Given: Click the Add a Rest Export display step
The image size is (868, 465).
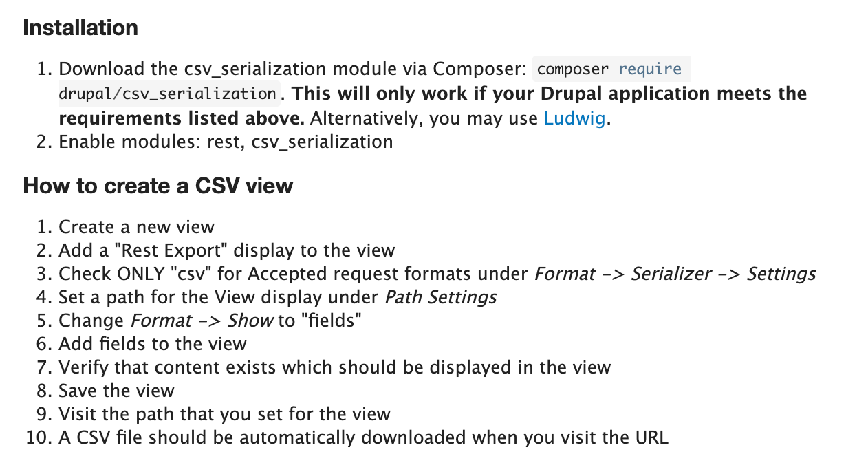Looking at the screenshot, I should (227, 250).
